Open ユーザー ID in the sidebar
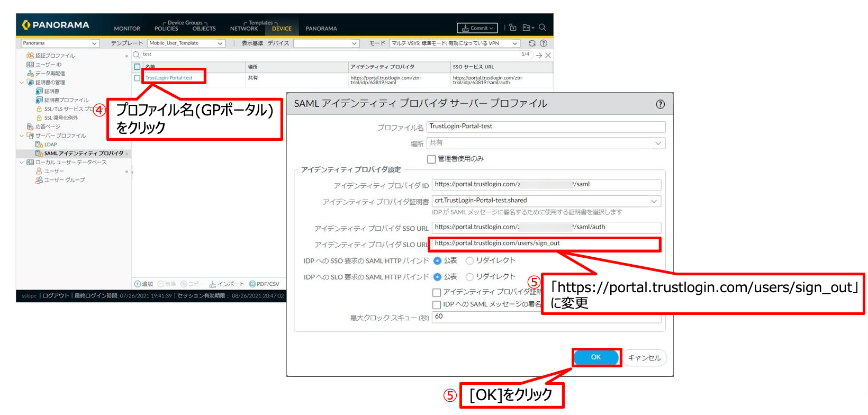The width and height of the screenshot is (868, 415). click(48, 65)
